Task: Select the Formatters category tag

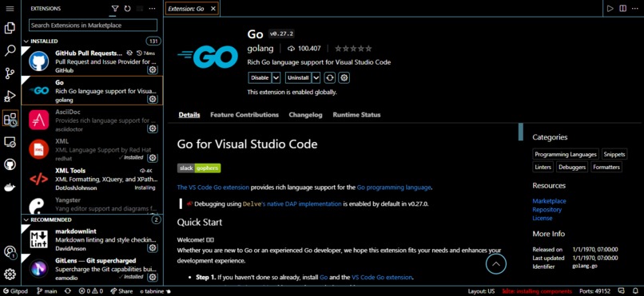Action: coord(606,167)
